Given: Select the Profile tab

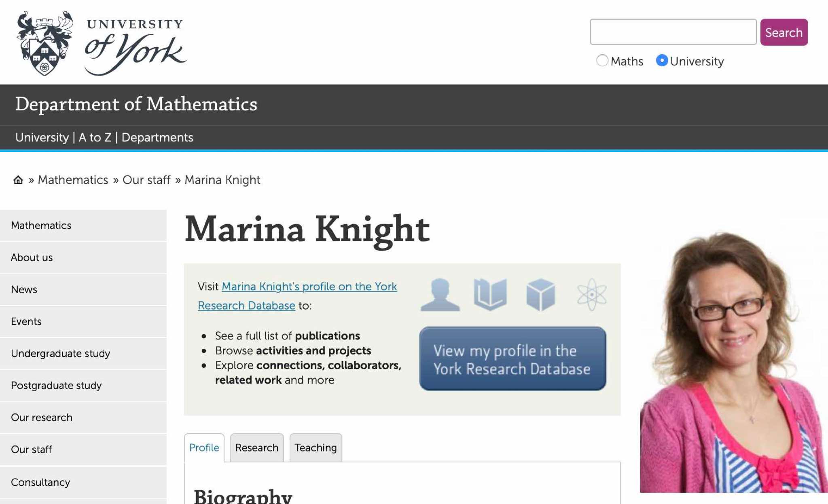Looking at the screenshot, I should [204, 447].
